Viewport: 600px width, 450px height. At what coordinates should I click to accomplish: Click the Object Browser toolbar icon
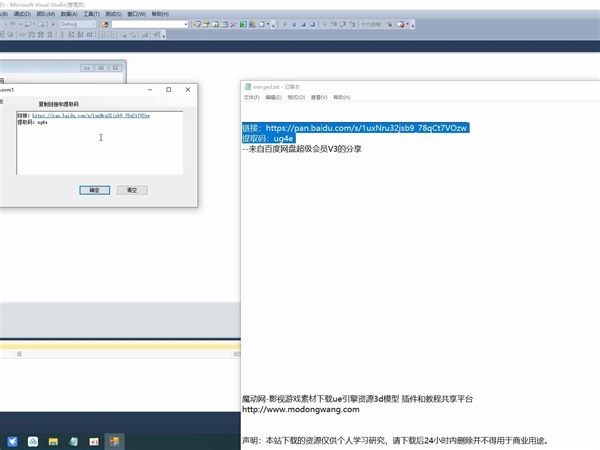pos(215,24)
